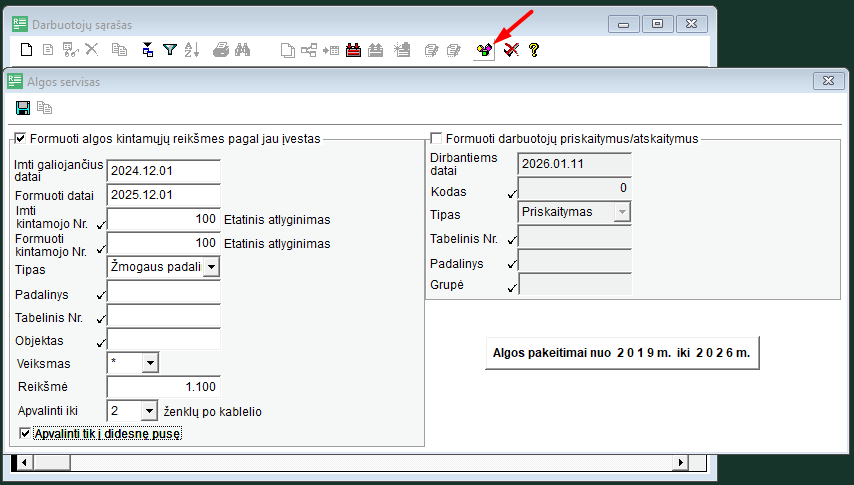Click the gray list with spark icon
Viewport: 854px width, 485px height.
coord(402,50)
